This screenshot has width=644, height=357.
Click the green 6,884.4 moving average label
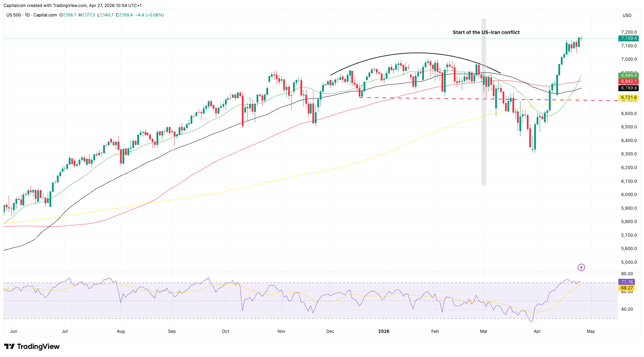coord(628,75)
